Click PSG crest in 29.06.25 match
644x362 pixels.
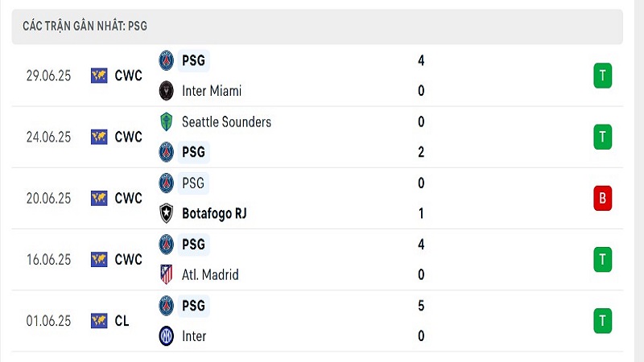coord(167,61)
